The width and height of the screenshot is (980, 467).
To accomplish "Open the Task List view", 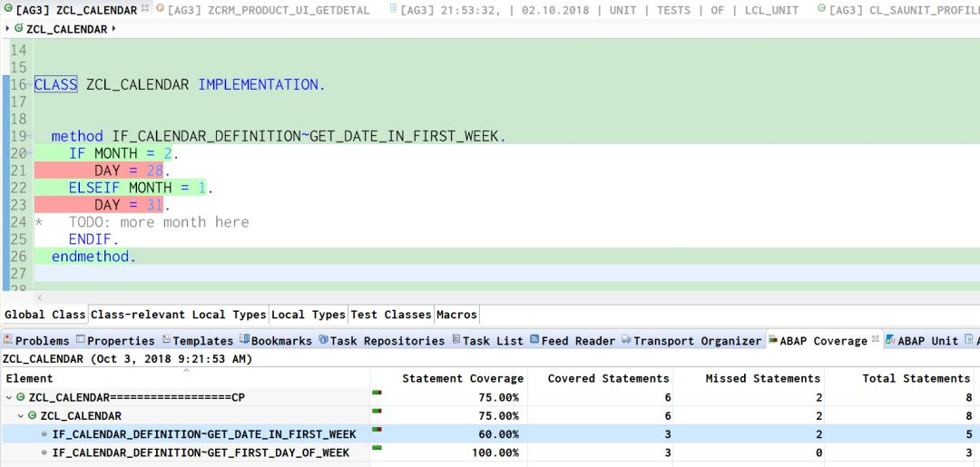I will click(x=487, y=340).
